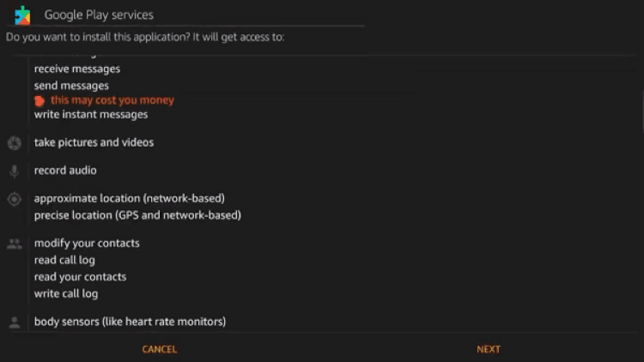Screen dimensions: 644x362
Task: Click the microphone permission icon
Action: coord(14,171)
